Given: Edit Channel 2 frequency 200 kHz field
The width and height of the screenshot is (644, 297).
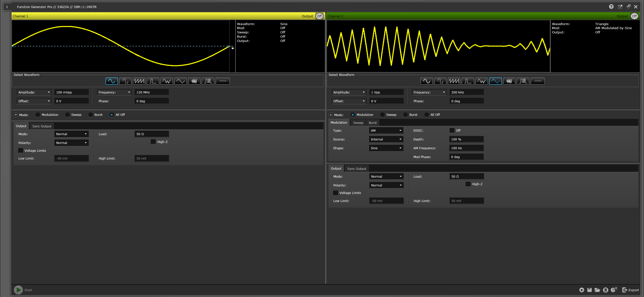Looking at the screenshot, I should click(467, 92).
